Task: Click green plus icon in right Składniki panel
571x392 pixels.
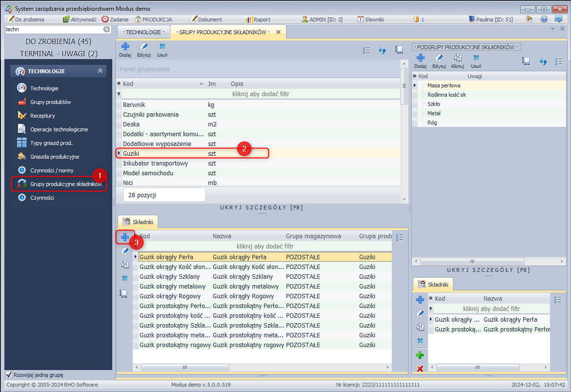Action: click(420, 355)
